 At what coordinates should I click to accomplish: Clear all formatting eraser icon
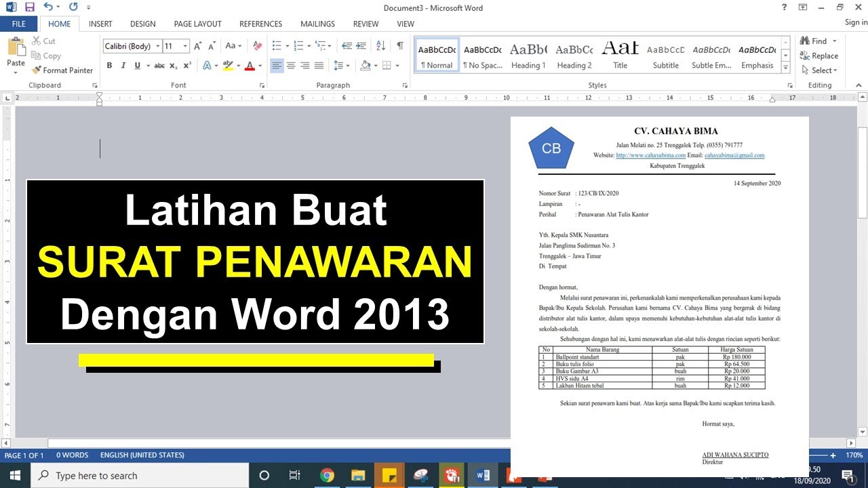click(257, 46)
